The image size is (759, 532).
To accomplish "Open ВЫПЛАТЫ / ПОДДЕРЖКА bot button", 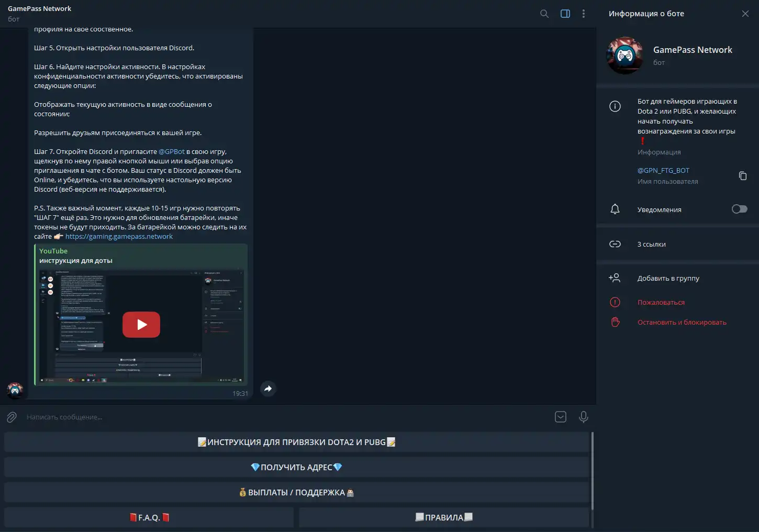I will click(x=296, y=492).
